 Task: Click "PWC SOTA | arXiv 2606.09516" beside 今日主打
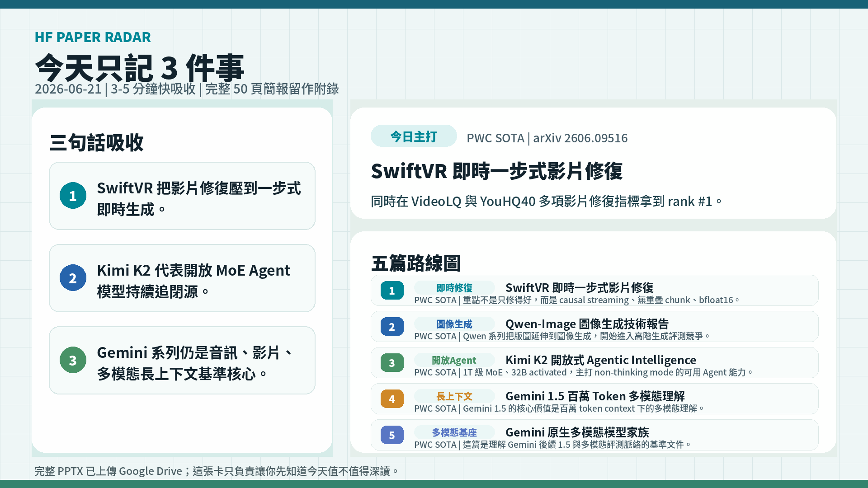(x=547, y=138)
